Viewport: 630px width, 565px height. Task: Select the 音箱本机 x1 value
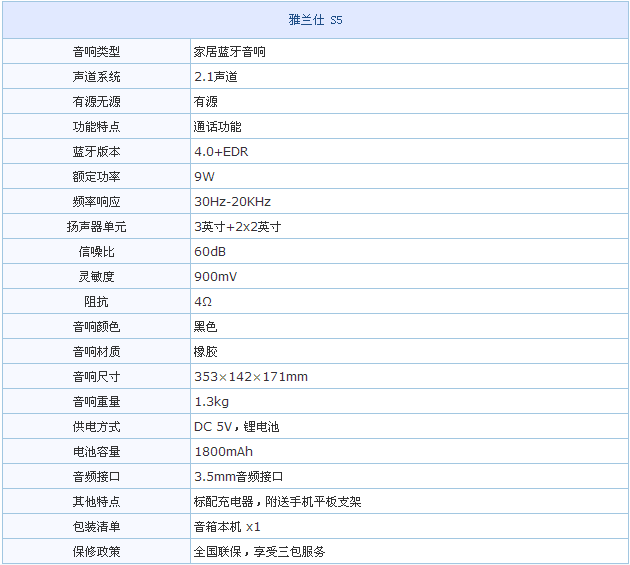[227, 526]
